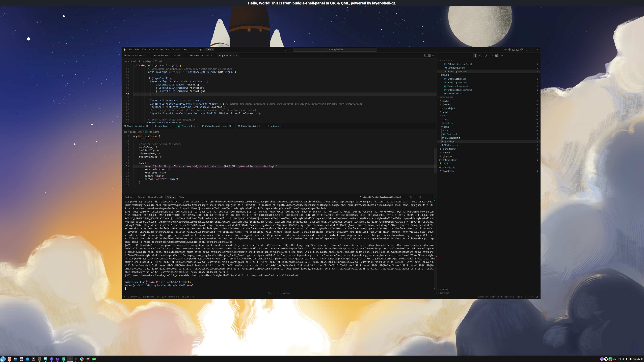Kill terminal with the trash icon
The height and width of the screenshot is (362, 644).
tap(420, 197)
